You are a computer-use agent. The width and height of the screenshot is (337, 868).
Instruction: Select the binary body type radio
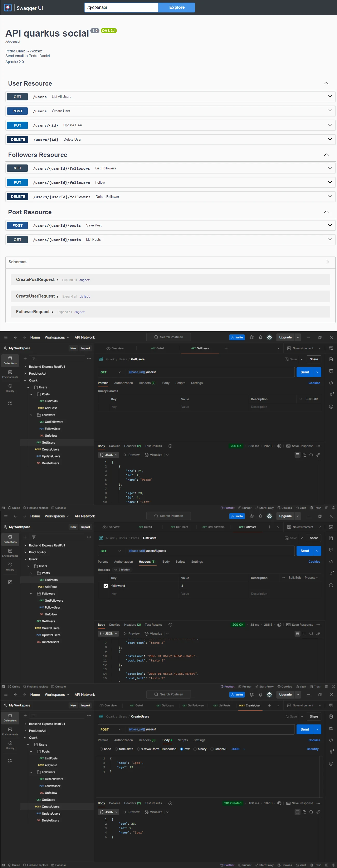(195, 749)
